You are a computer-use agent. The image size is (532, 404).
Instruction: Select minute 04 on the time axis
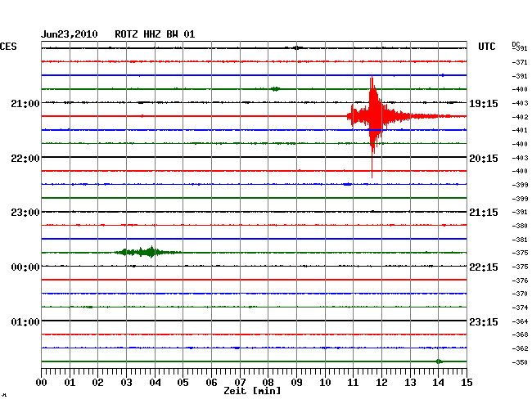(x=155, y=383)
